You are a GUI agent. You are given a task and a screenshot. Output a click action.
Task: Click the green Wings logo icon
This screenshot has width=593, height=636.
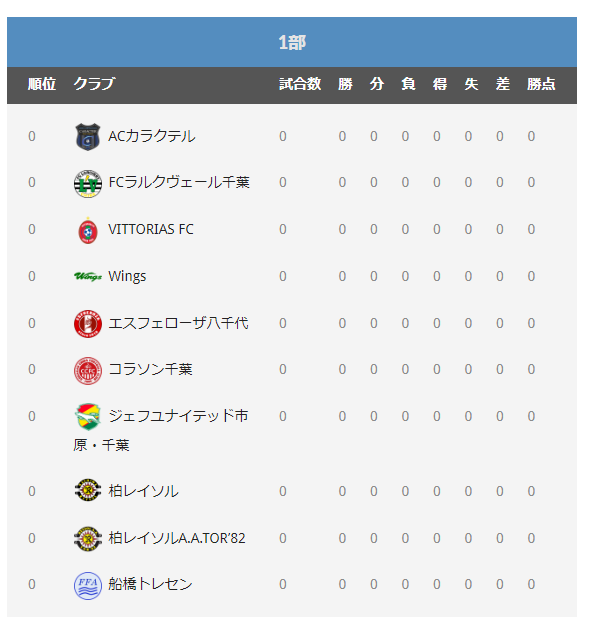click(88, 277)
